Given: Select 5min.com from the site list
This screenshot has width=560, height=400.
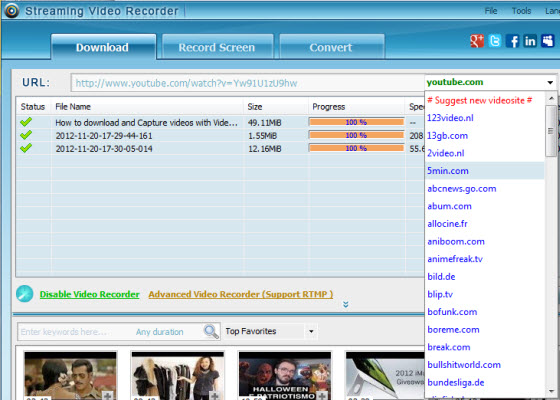Looking at the screenshot, I should click(485, 171).
